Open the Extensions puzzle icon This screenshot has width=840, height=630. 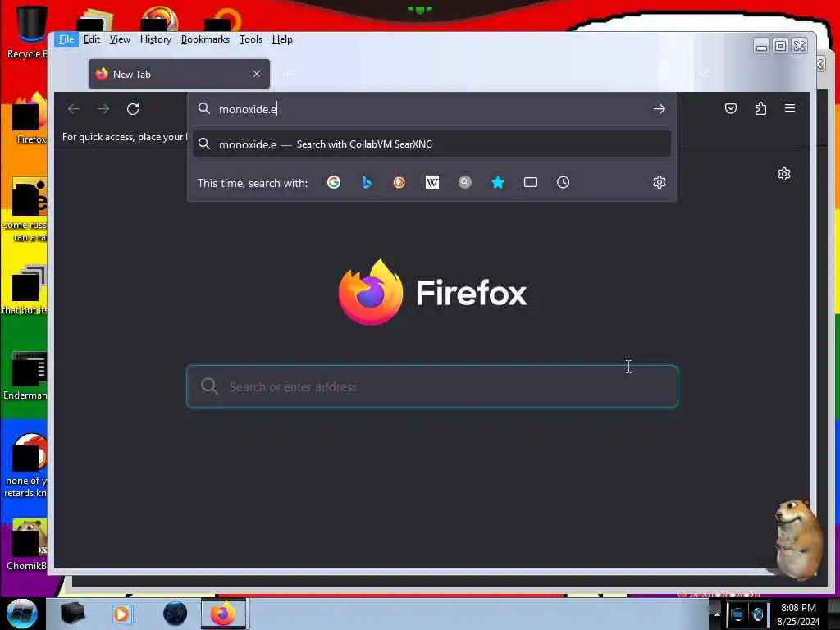pyautogui.click(x=760, y=109)
